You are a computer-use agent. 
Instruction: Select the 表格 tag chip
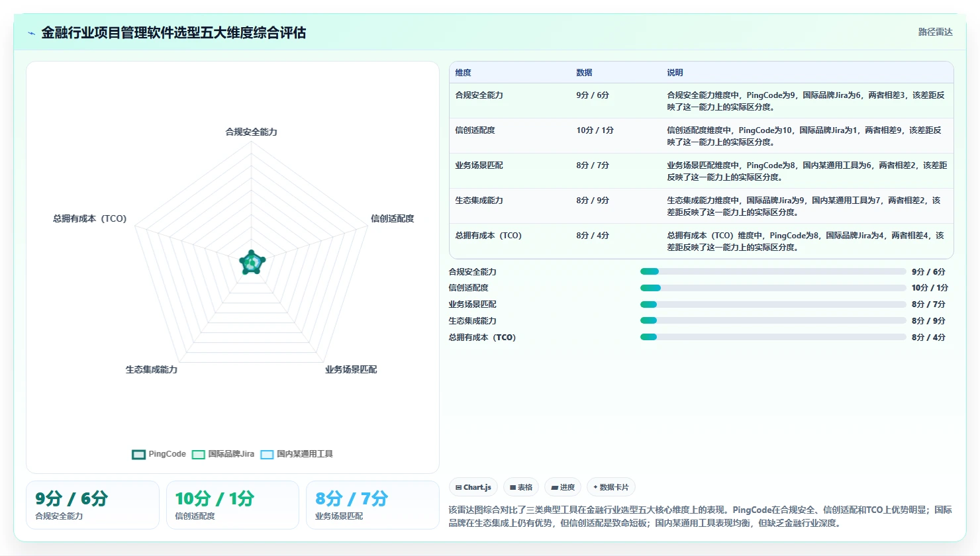521,487
